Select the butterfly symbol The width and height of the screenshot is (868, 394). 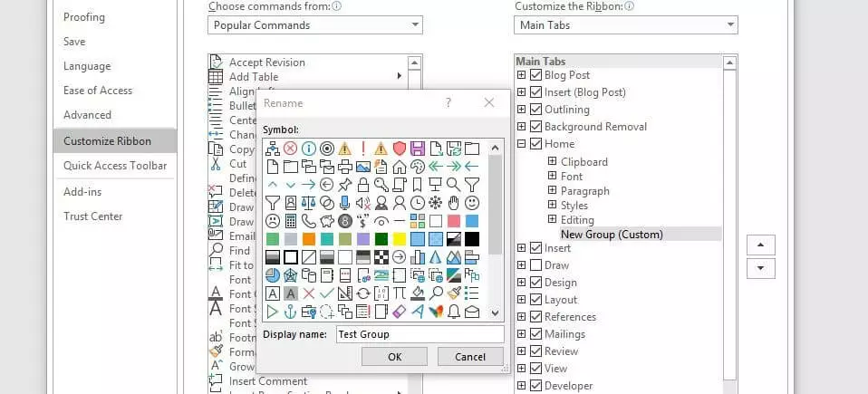click(436, 312)
